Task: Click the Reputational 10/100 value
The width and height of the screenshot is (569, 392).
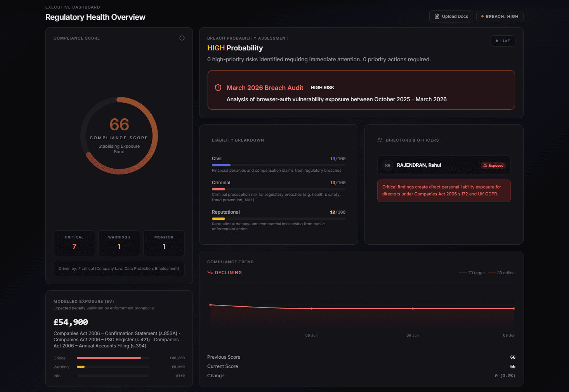Action: pos(338,212)
